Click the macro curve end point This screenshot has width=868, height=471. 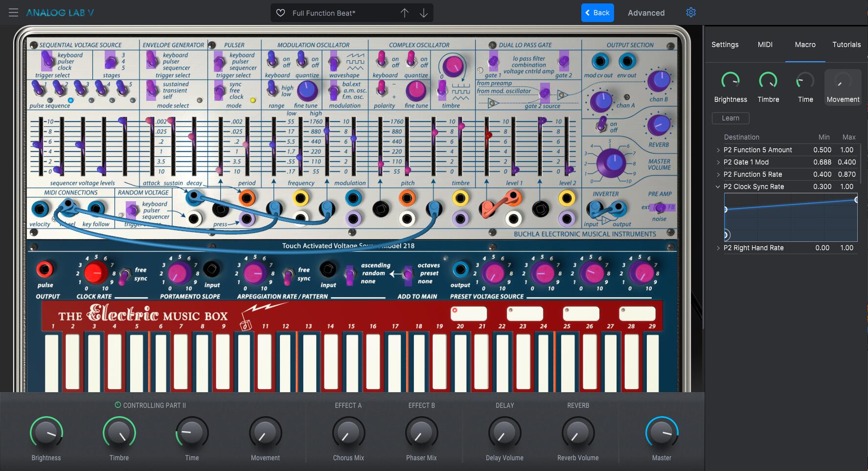click(x=856, y=200)
